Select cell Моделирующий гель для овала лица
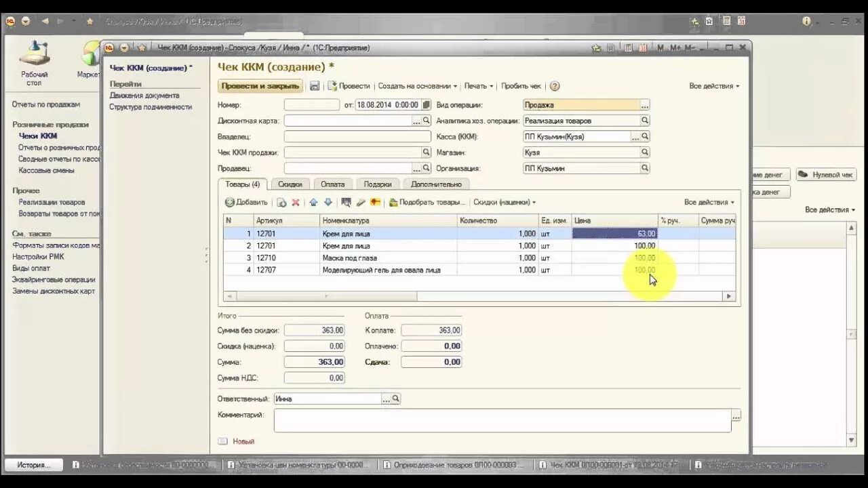Screen dimensions: 868x488 coord(389,270)
